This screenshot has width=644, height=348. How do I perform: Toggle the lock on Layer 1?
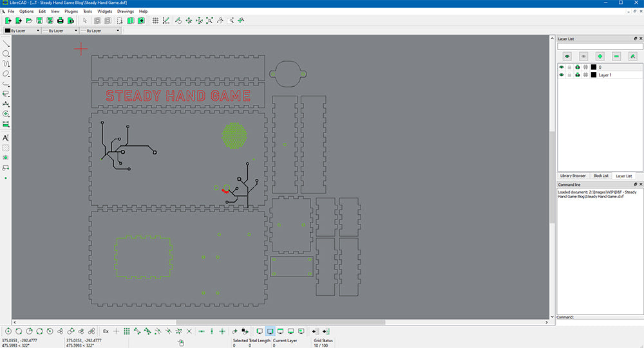569,75
